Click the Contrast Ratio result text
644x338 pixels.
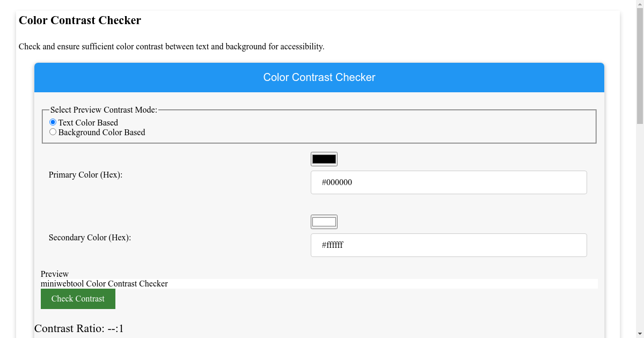[x=78, y=328]
